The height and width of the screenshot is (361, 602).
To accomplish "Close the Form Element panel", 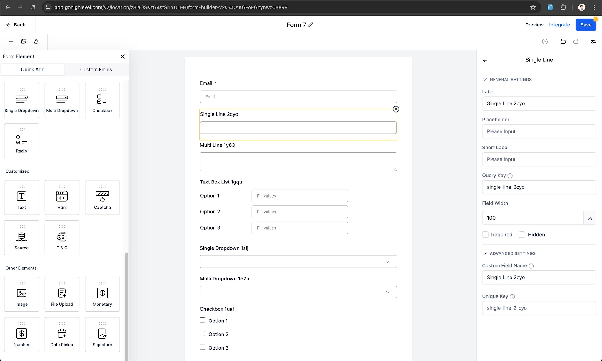I will [122, 56].
